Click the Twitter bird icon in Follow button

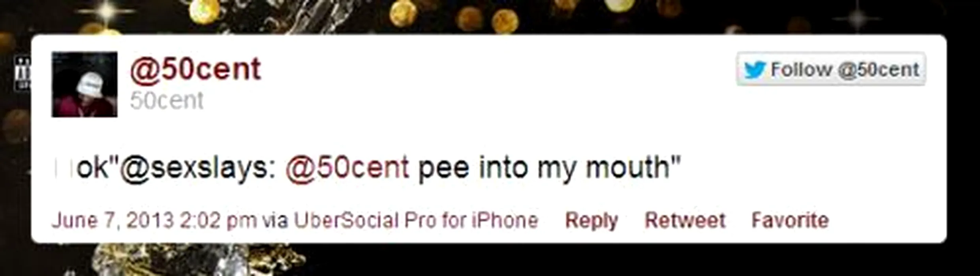click(755, 70)
